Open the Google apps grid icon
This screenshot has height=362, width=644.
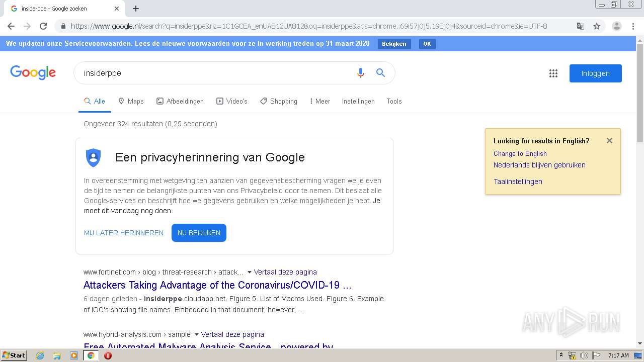[x=553, y=73]
